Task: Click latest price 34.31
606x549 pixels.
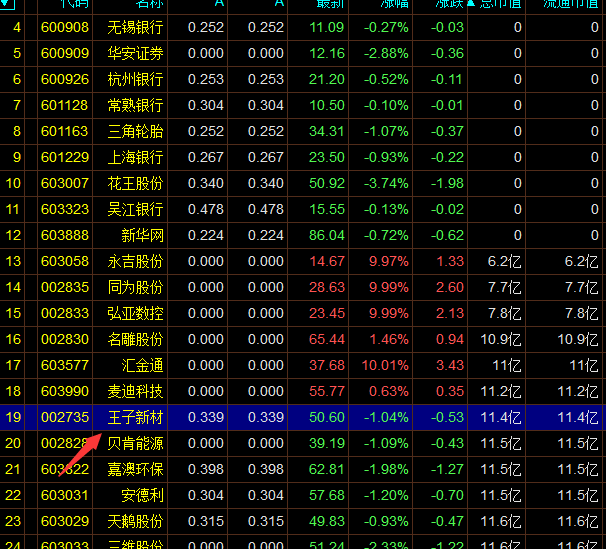Action: pyautogui.click(x=327, y=131)
